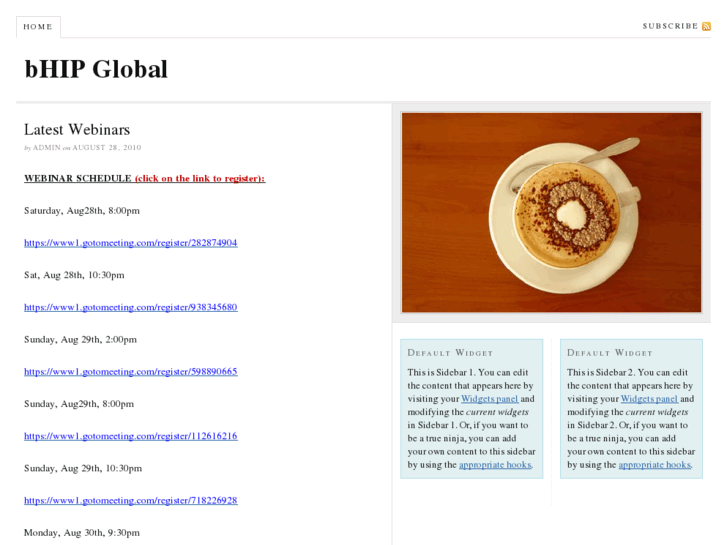Open the register link ending 718226928

pos(131,500)
